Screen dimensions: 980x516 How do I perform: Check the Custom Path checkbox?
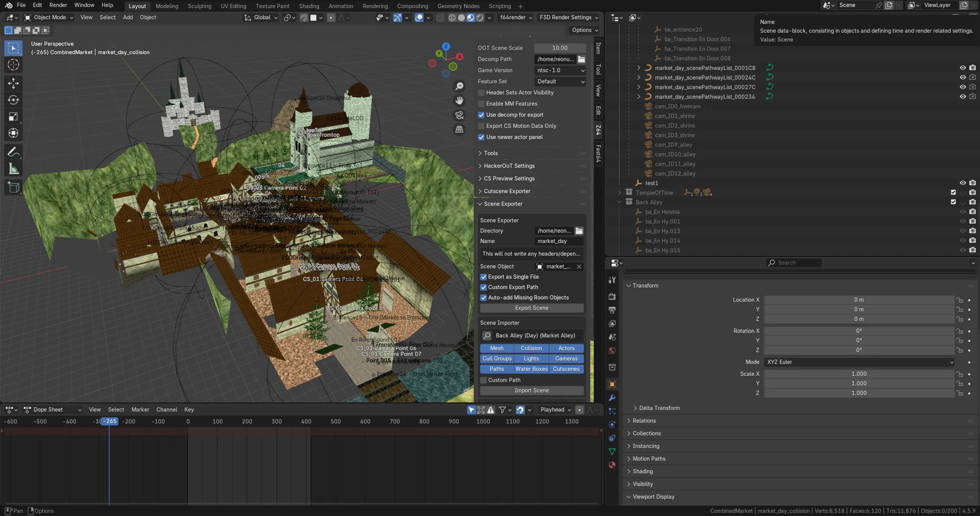pyautogui.click(x=483, y=380)
